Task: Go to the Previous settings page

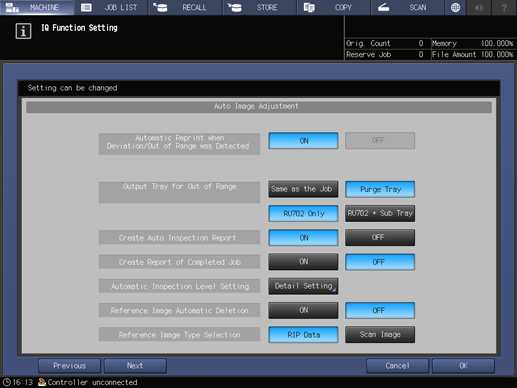Action: (x=69, y=366)
